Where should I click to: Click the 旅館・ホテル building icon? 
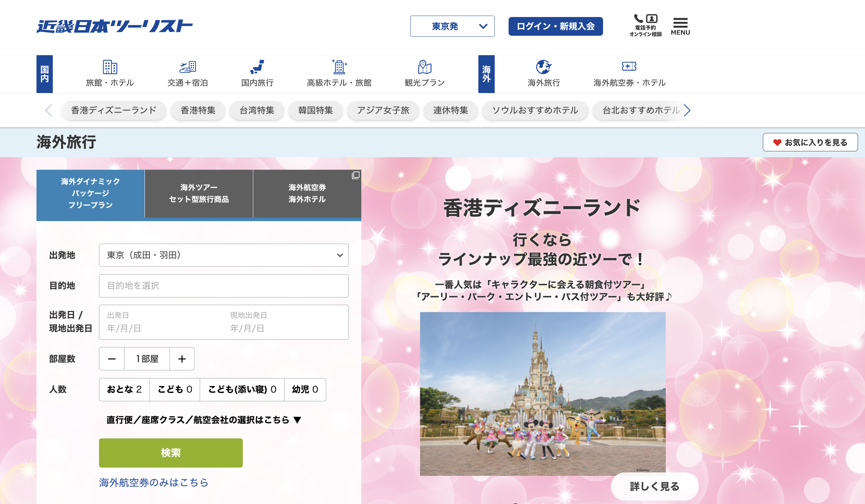click(x=110, y=67)
